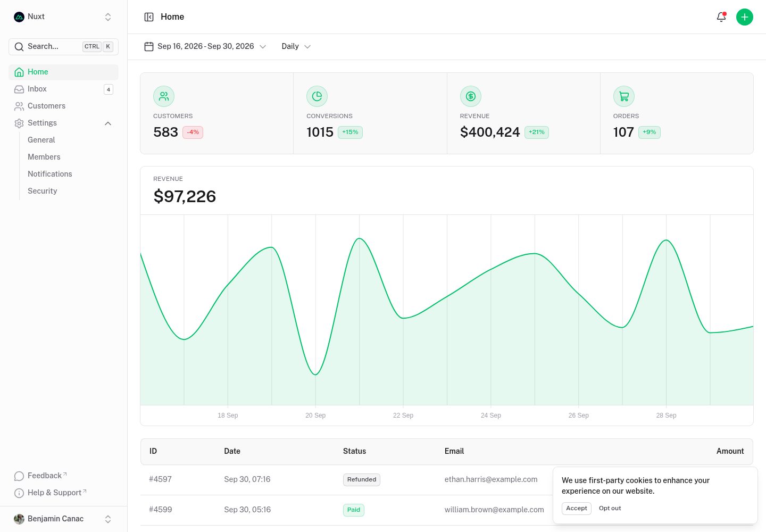Open Inbox in sidebar

(63, 89)
